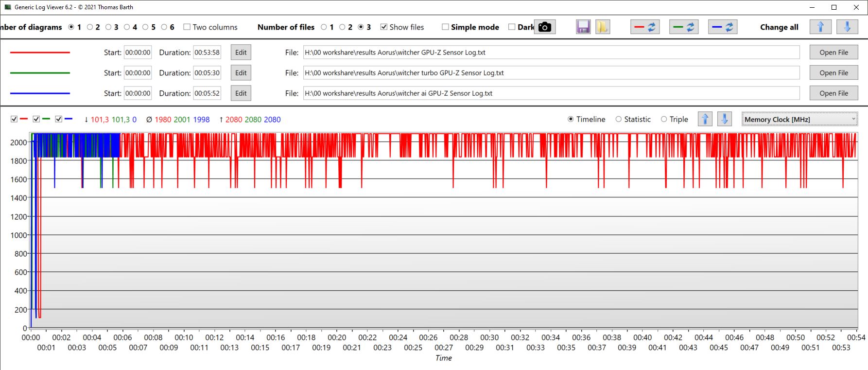Click the green line reload icon

684,27
